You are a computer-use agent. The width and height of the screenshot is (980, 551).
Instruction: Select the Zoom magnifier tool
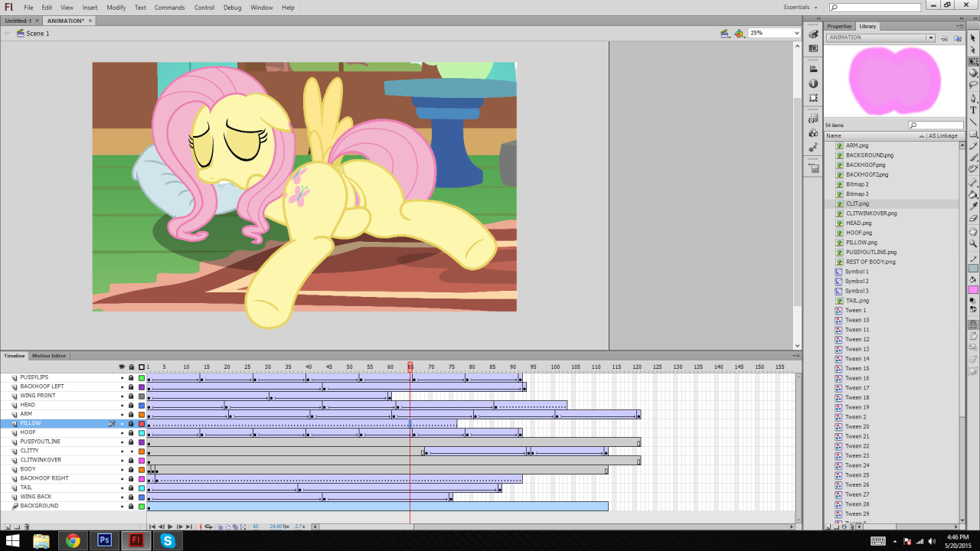973,244
